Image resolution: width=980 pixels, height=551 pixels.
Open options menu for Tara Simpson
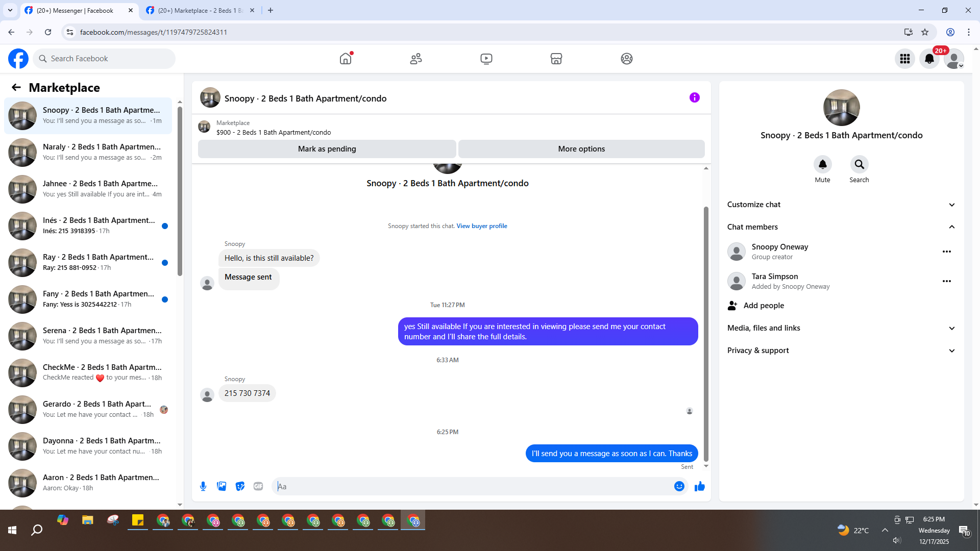click(946, 281)
